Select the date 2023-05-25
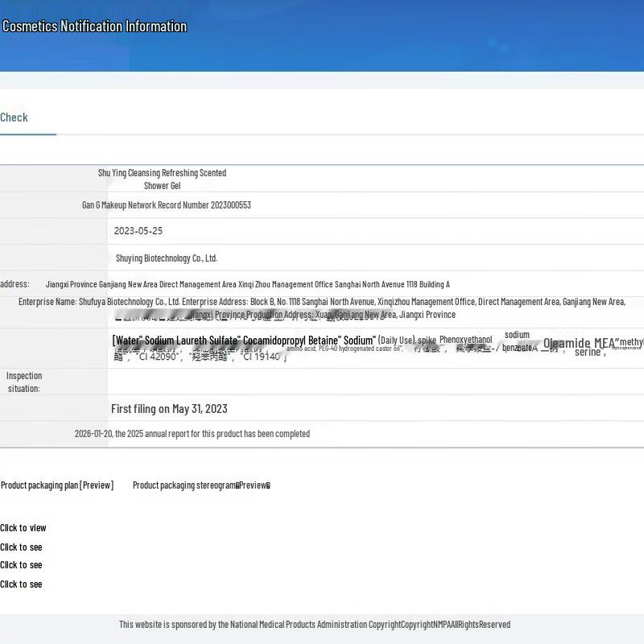This screenshot has width=644, height=644. click(138, 231)
